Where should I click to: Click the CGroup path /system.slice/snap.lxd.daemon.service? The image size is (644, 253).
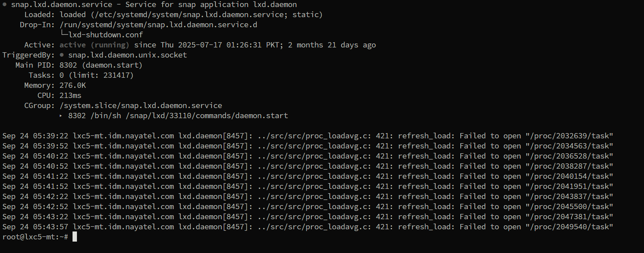[141, 106]
